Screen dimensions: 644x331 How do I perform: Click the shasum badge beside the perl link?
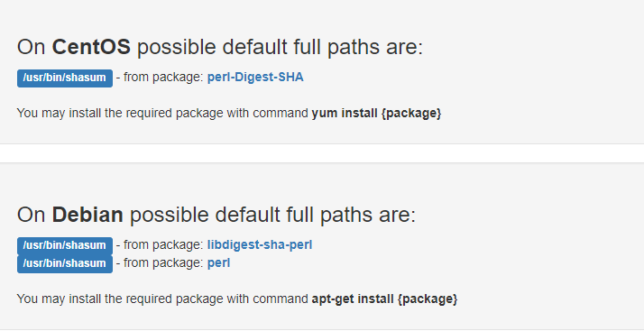[x=64, y=263]
